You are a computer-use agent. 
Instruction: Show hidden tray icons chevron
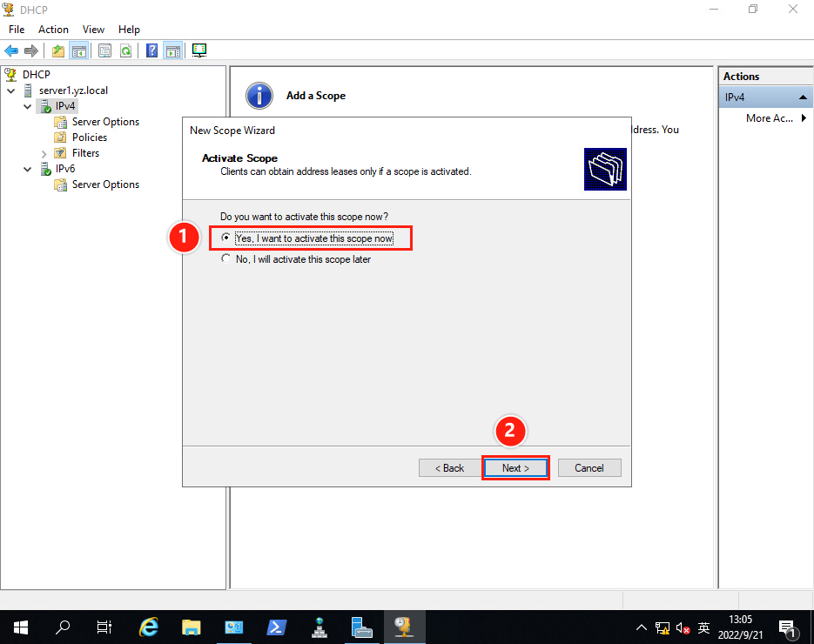pos(641,628)
